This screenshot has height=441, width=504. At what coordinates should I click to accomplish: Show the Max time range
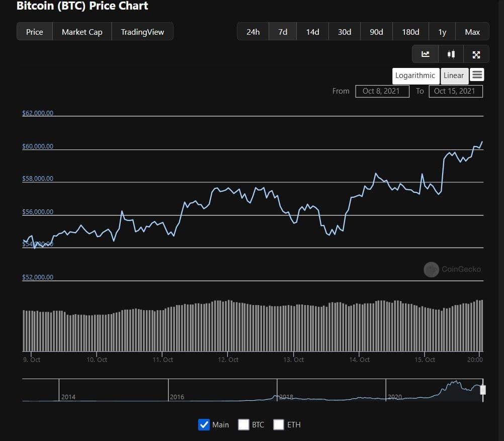click(x=472, y=32)
